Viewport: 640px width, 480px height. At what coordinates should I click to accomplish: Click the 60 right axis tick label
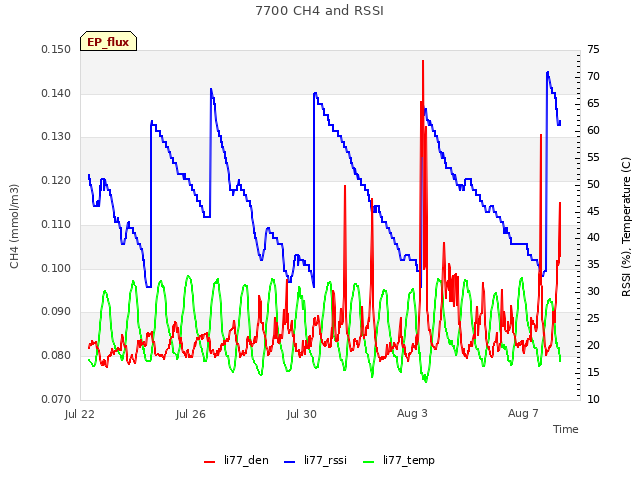(x=593, y=130)
